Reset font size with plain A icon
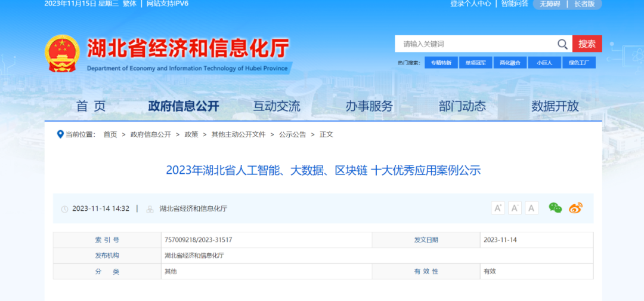 click(532, 208)
